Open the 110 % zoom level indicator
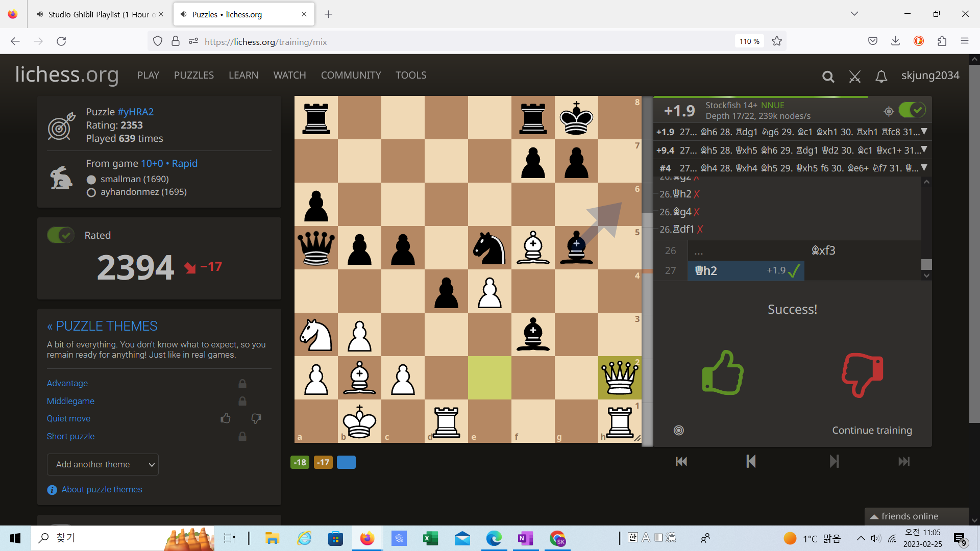The width and height of the screenshot is (980, 551). [749, 41]
